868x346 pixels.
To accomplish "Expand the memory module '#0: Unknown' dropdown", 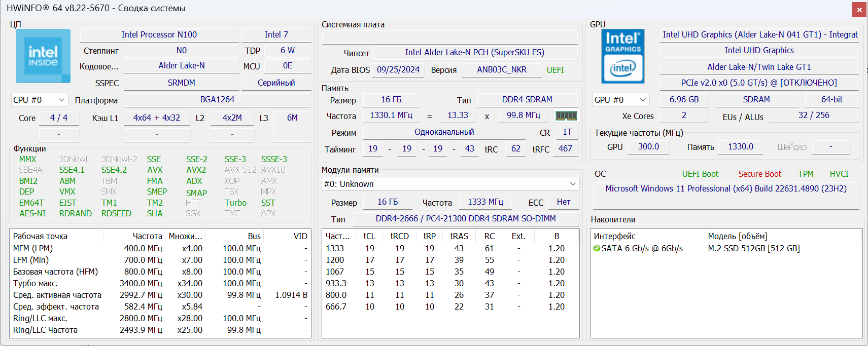I will tap(450, 184).
